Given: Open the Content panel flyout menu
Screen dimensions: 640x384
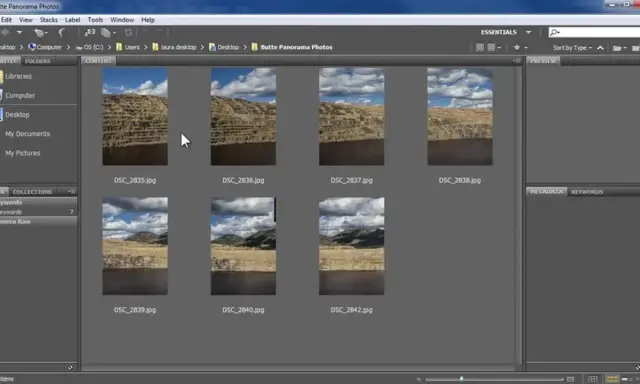Looking at the screenshot, I should click(517, 61).
